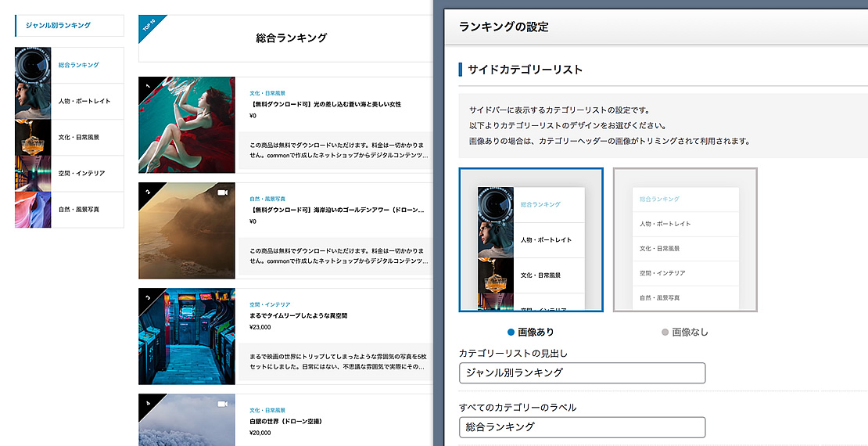Click the ジャンル別ランキング sidebar heading
The width and height of the screenshot is (868, 446).
(x=58, y=26)
